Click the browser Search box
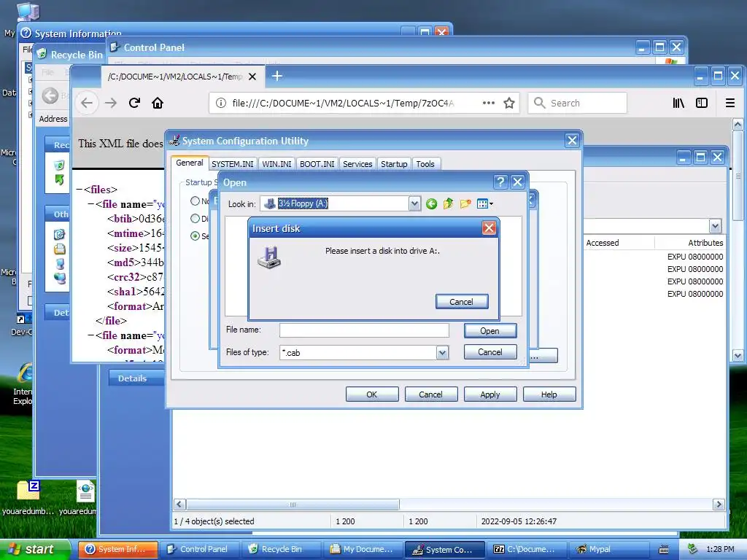The height and width of the screenshot is (560, 747). (578, 103)
